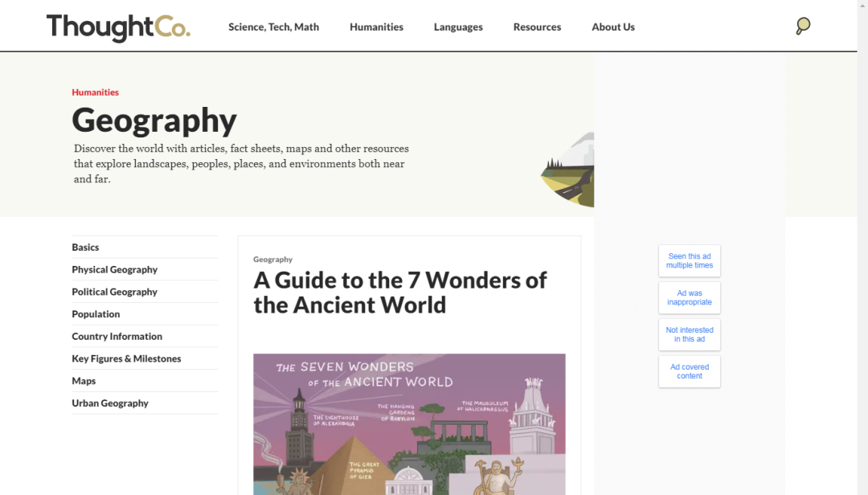Click the ThoughtCo. logo
This screenshot has height=495, width=868.
tap(118, 27)
